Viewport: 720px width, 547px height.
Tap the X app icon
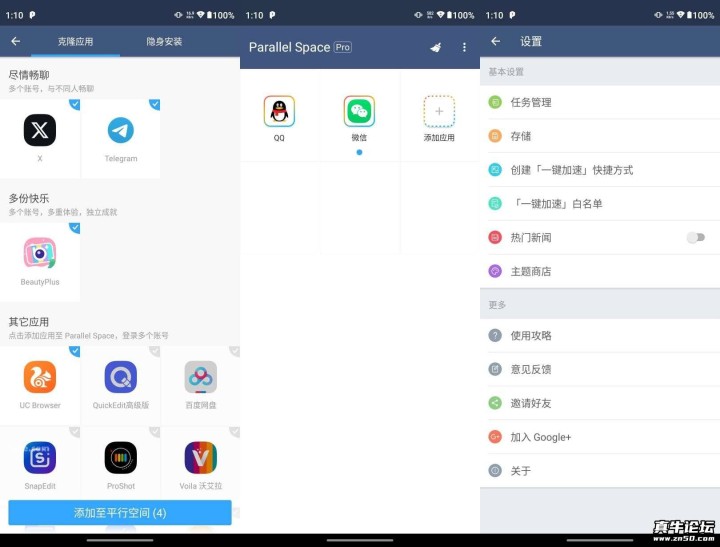click(40, 131)
